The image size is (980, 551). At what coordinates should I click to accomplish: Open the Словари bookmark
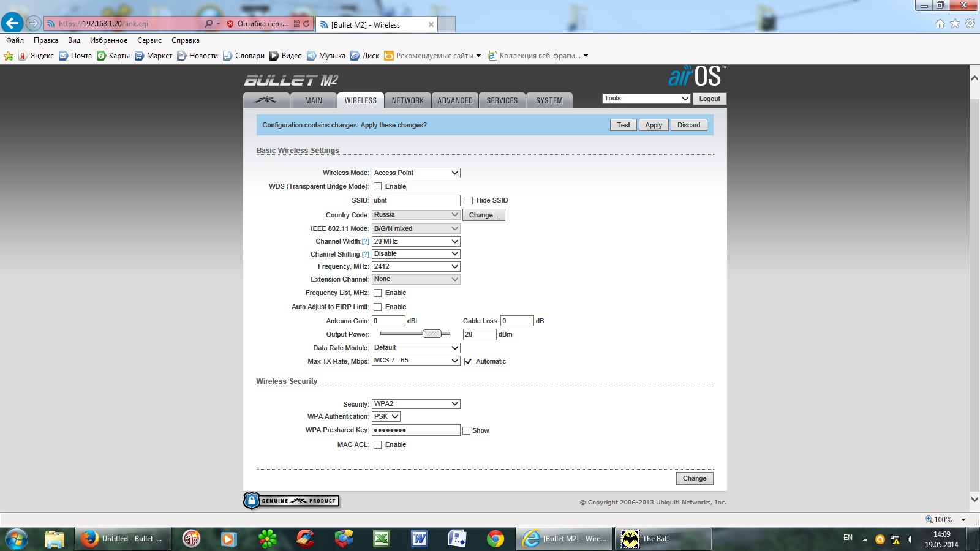pyautogui.click(x=244, y=56)
